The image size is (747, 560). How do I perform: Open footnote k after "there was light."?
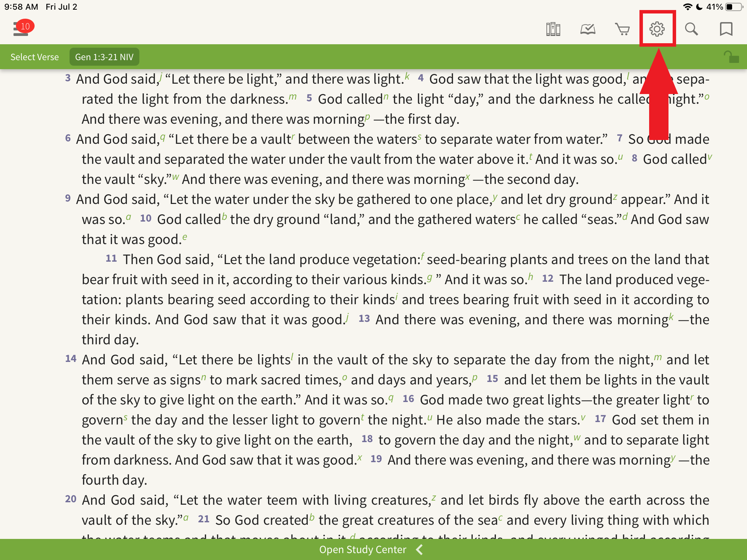coord(407,76)
